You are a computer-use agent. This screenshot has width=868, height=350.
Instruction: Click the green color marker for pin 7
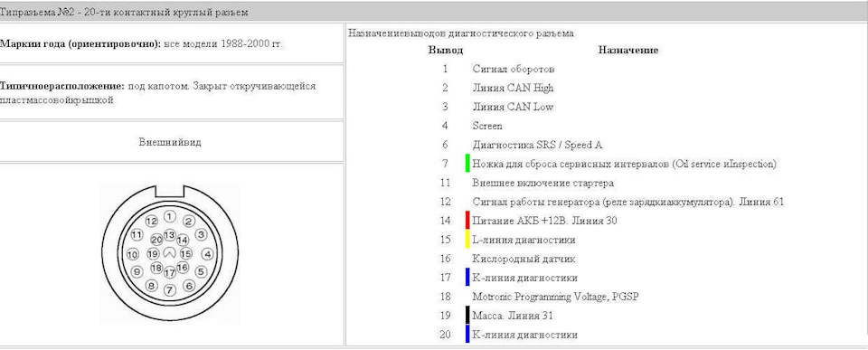(x=467, y=164)
